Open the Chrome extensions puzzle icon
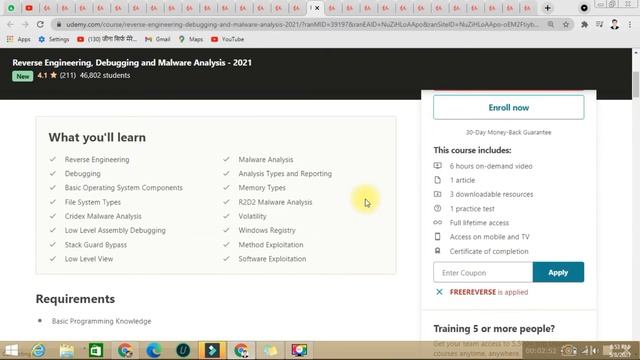 (584, 24)
